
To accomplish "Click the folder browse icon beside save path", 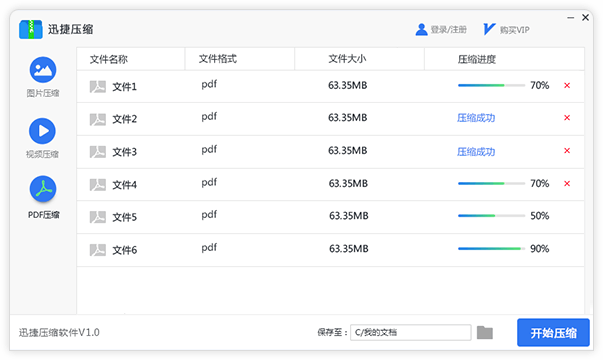I will click(485, 332).
